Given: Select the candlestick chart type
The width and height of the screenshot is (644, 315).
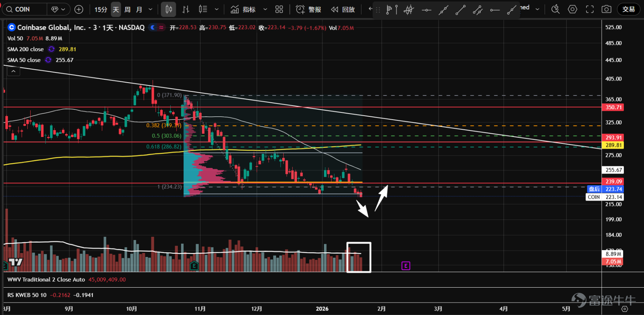Looking at the screenshot, I should pyautogui.click(x=169, y=9).
